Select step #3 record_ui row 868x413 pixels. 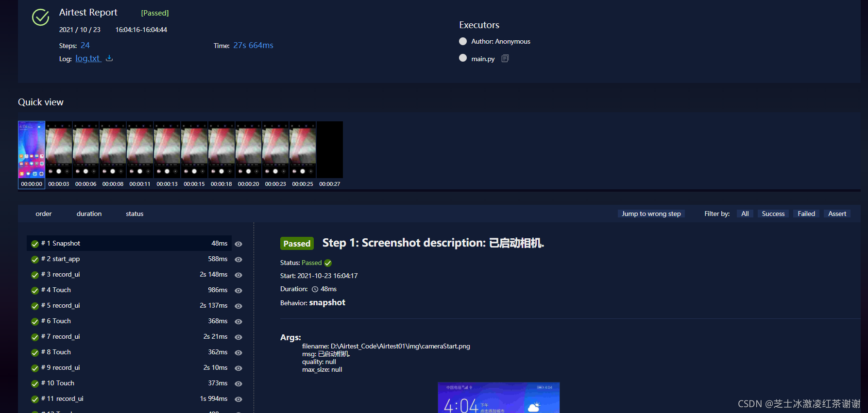coord(129,274)
